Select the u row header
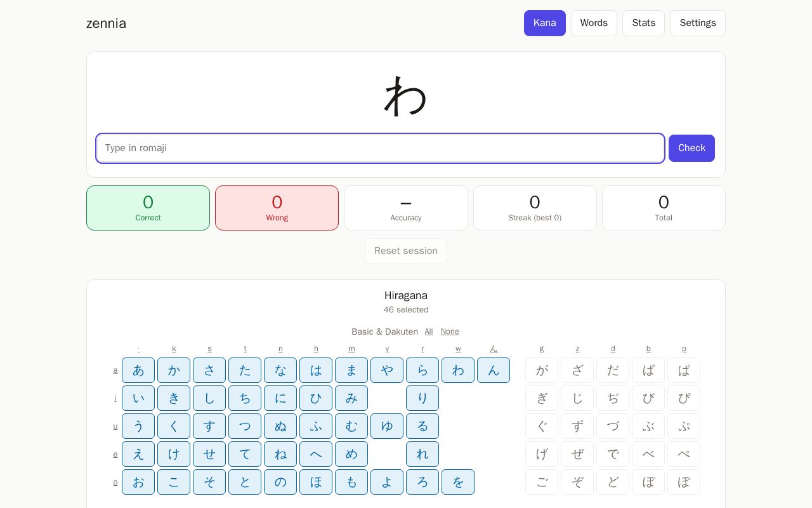Image resolution: width=812 pixels, height=508 pixels. pos(115,426)
